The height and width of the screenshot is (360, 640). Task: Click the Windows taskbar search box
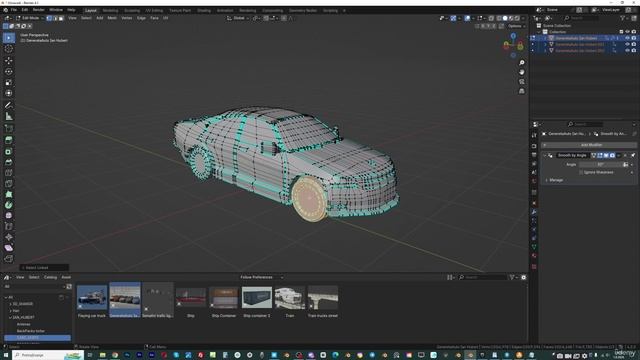[x=48, y=355]
